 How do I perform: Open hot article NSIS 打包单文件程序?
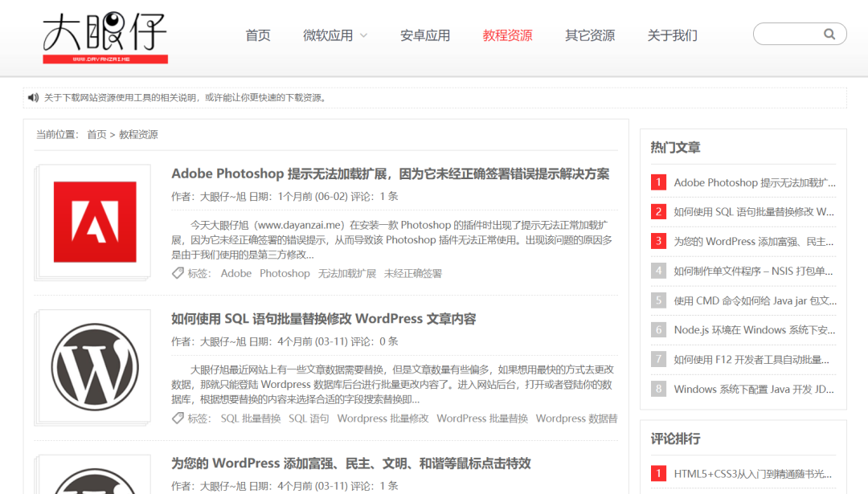point(753,271)
